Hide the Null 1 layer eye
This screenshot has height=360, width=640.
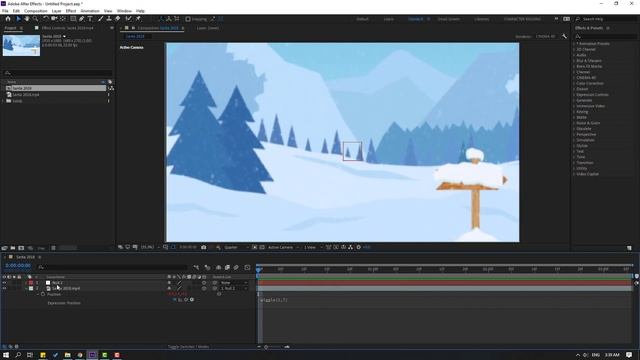(4, 282)
